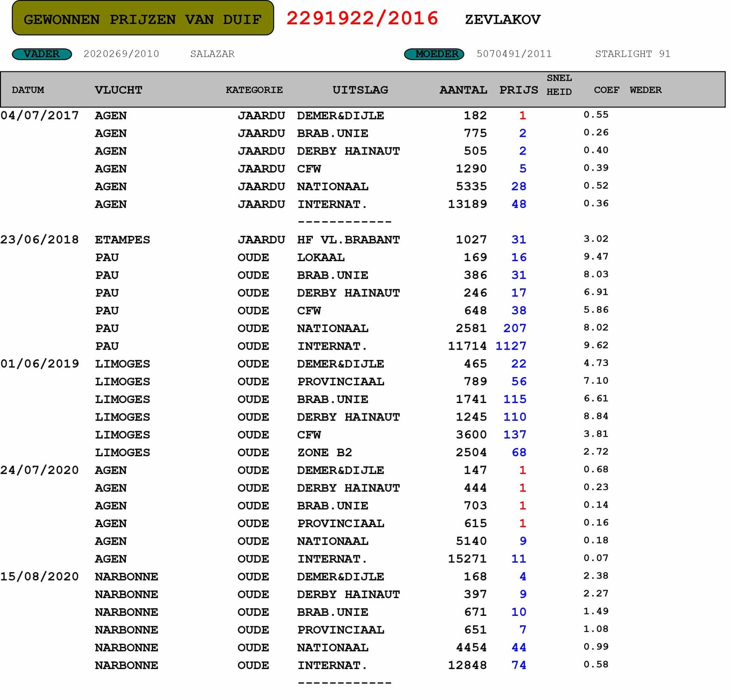Click father's ring number 2020269/2010
The height and width of the screenshot is (700, 731).
[121, 54]
